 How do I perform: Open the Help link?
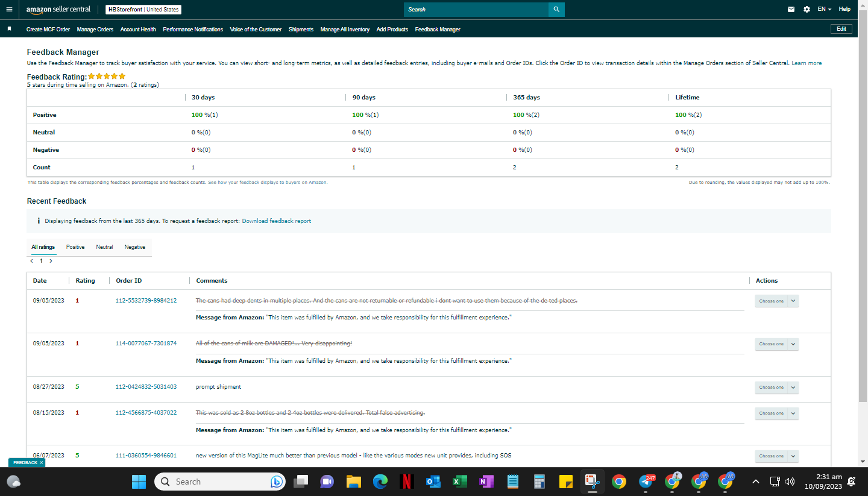(x=844, y=9)
